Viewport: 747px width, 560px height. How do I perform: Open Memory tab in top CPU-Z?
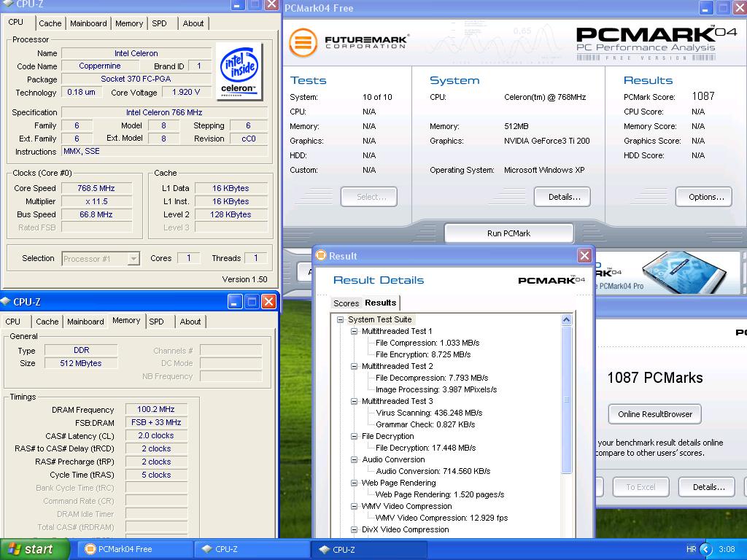pyautogui.click(x=129, y=23)
